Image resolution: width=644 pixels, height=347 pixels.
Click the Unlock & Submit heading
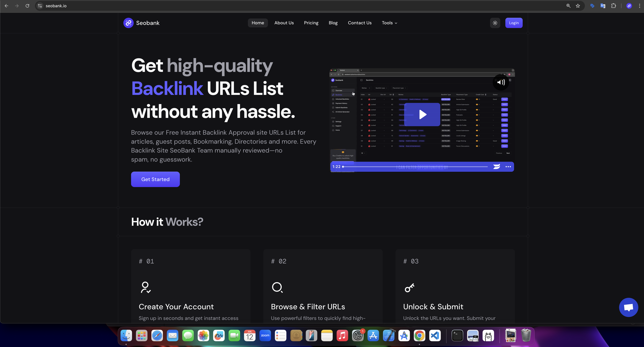(433, 307)
